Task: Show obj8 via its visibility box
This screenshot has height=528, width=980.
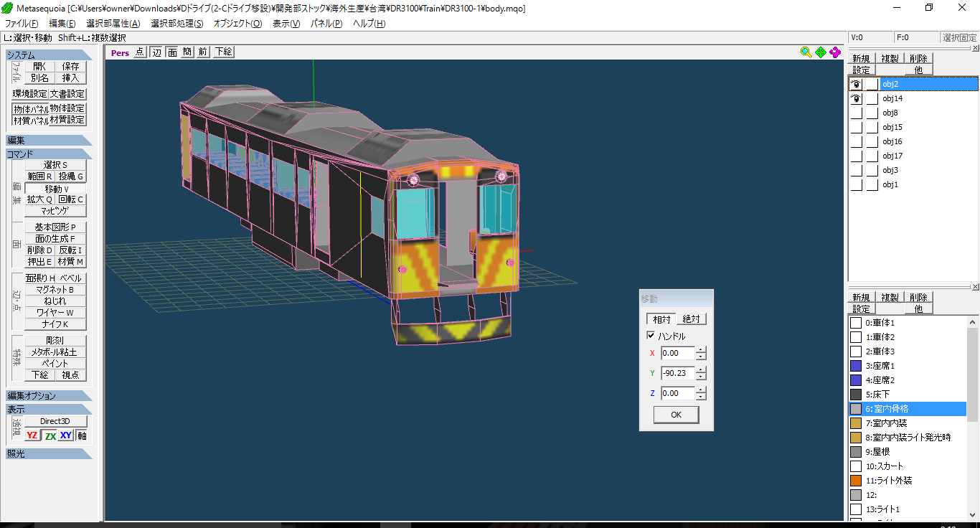Action: 857,113
